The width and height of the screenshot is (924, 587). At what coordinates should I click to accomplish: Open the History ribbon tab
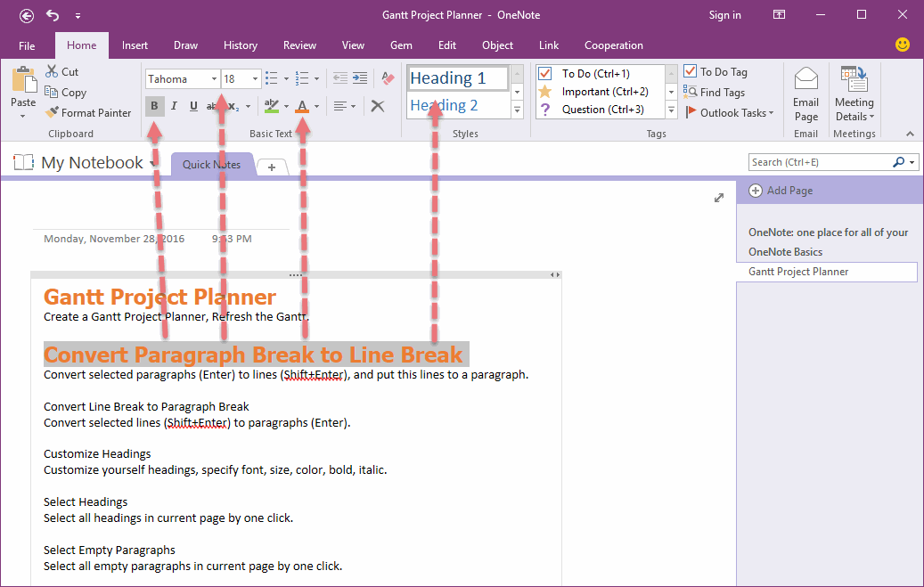[241, 45]
